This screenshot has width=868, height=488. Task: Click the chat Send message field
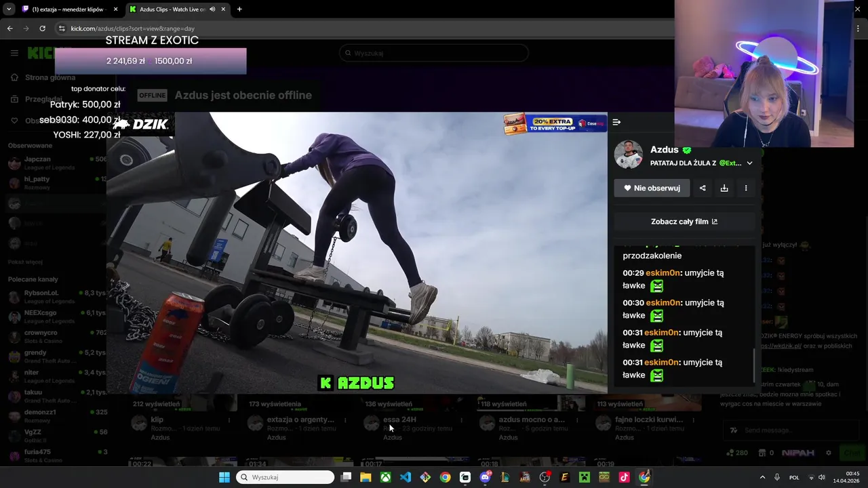[790, 430]
